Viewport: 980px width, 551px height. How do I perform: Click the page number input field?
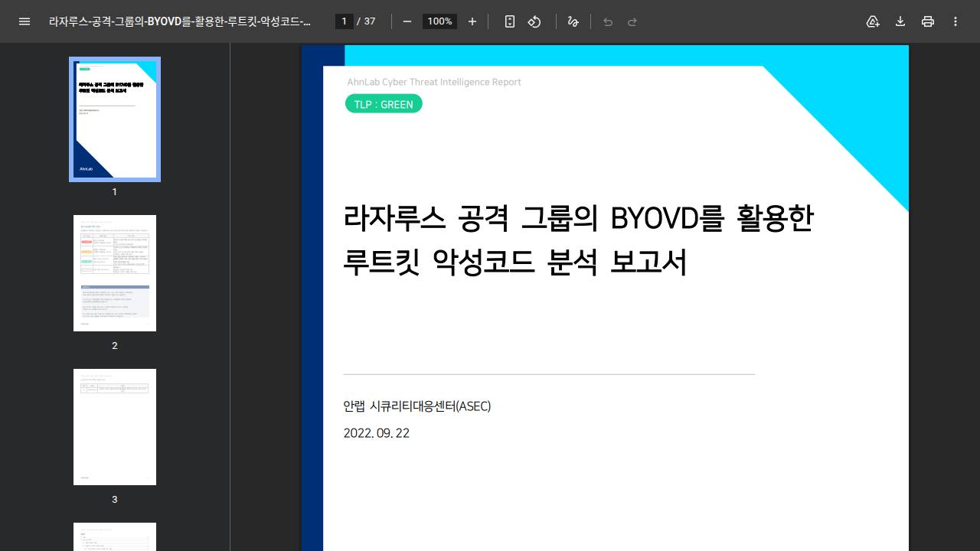click(x=345, y=21)
